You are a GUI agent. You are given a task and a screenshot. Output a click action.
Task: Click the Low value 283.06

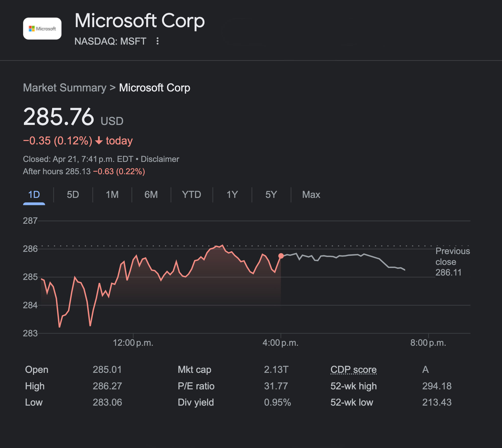107,402
